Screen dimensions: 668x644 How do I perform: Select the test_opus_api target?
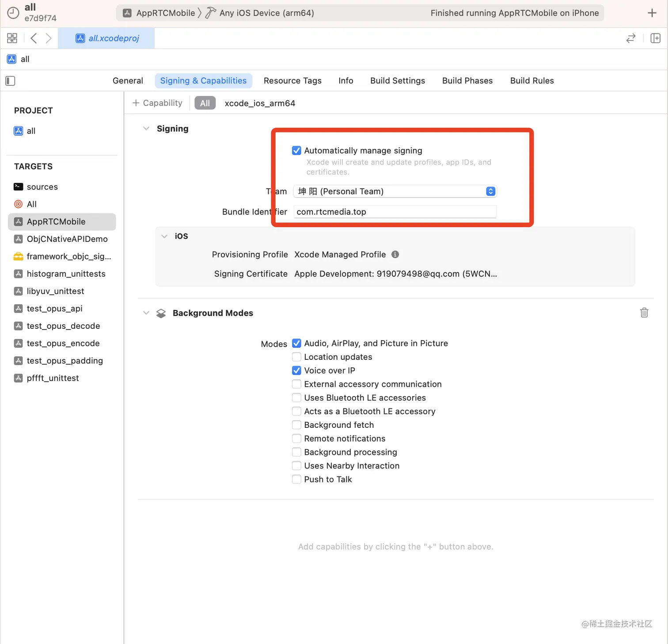(62, 309)
